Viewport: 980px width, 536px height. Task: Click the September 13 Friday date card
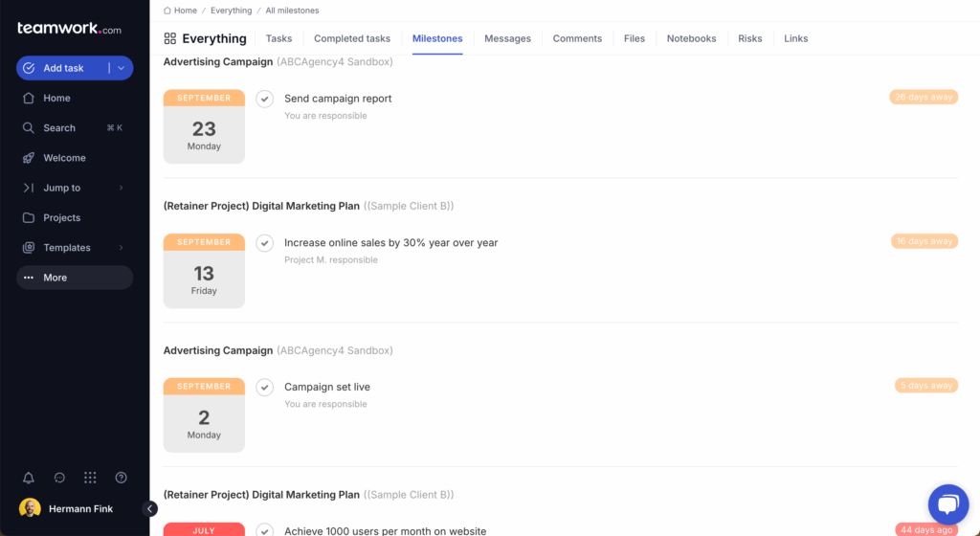pos(204,271)
